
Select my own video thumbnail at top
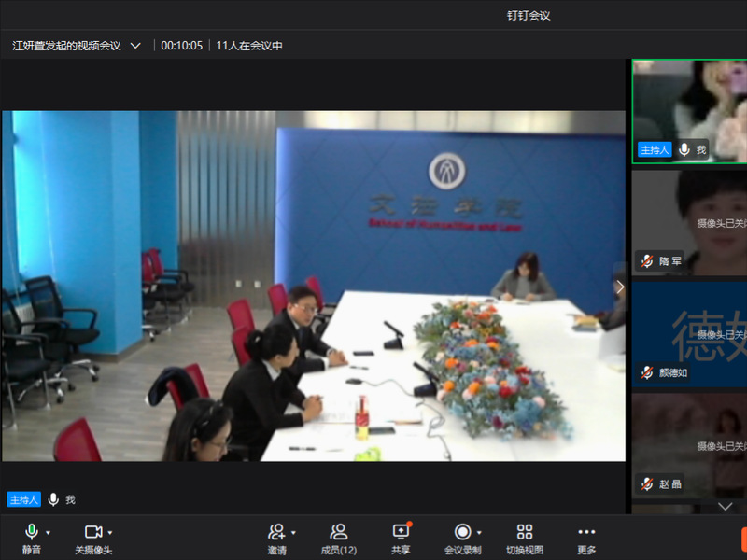[x=691, y=110]
